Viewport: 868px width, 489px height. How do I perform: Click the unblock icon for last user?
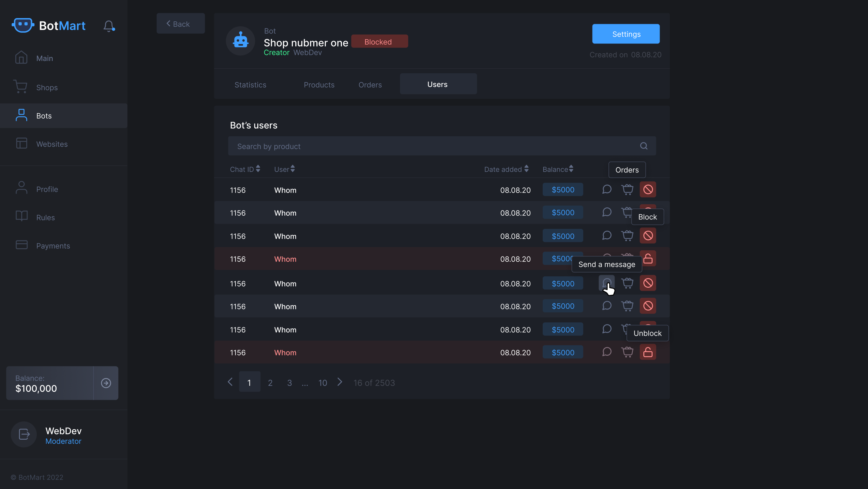[x=648, y=352]
